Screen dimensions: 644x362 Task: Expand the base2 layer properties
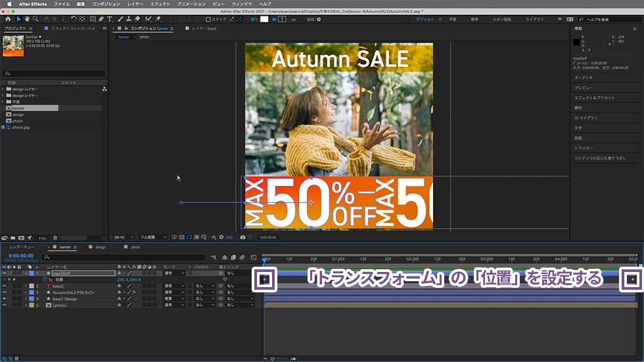click(26, 286)
